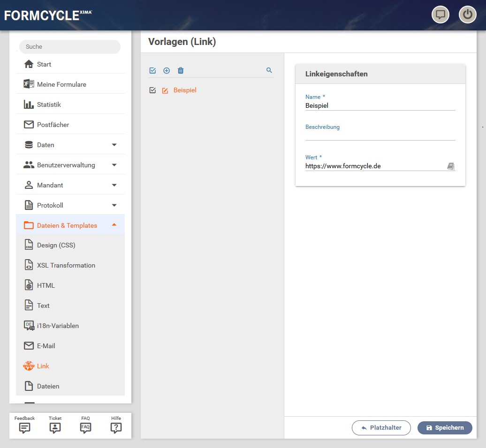Open the chat message icon in header
This screenshot has height=448, width=486.
[x=440, y=15]
